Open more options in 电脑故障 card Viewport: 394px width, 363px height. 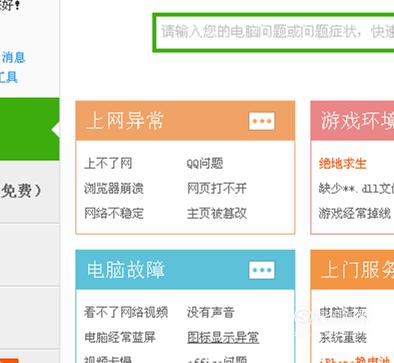click(x=262, y=270)
